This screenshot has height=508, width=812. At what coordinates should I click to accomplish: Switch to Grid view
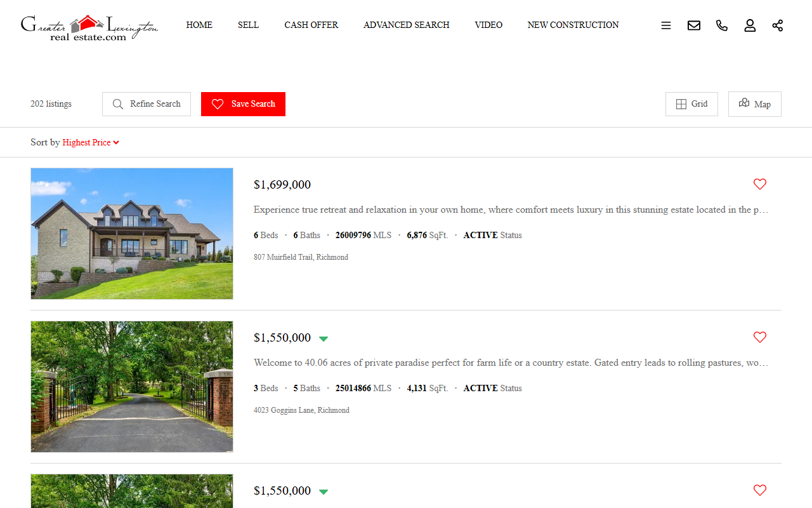691,104
